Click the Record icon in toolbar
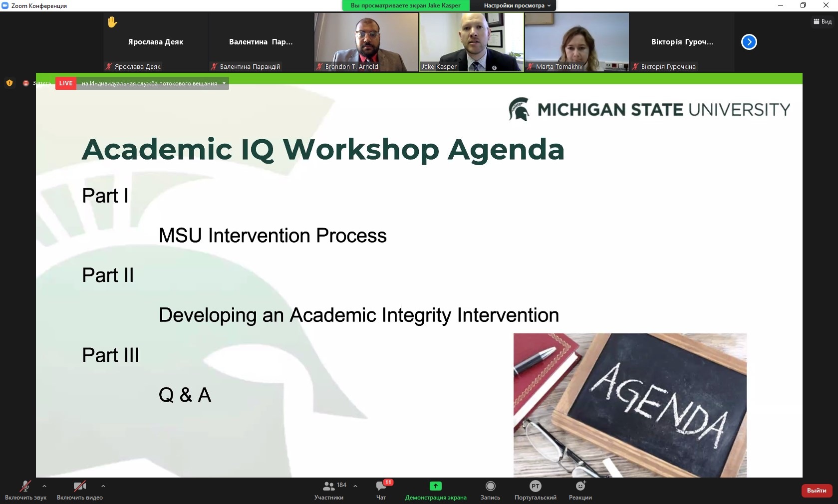 pyautogui.click(x=490, y=486)
